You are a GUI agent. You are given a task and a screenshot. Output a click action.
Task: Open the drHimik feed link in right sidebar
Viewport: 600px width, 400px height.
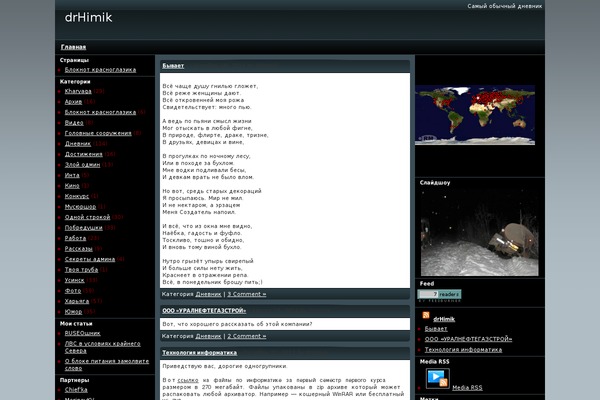(x=444, y=319)
